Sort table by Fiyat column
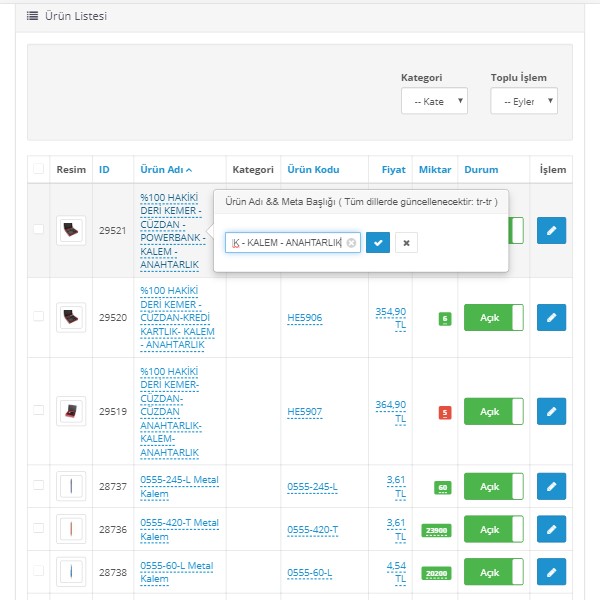 point(393,170)
